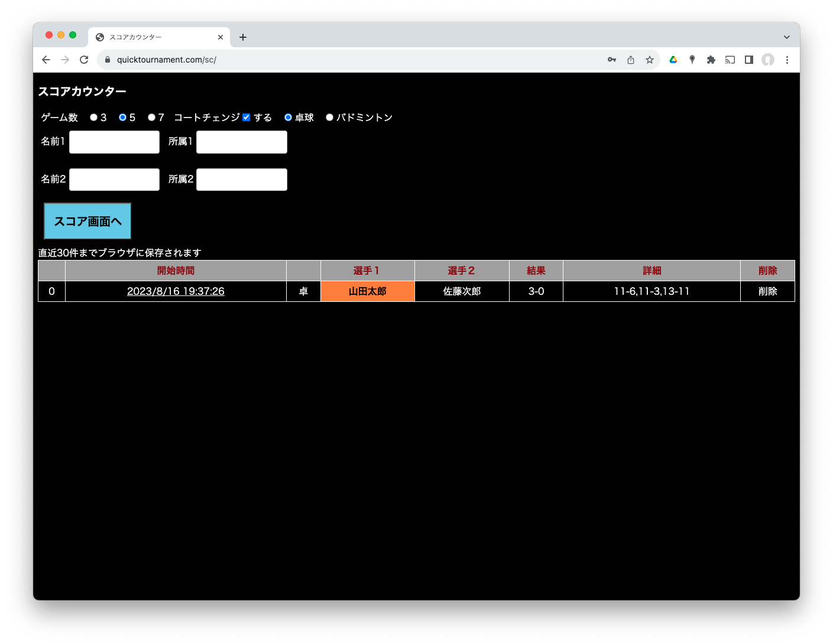The height and width of the screenshot is (644, 833).
Task: Open Chrome three-dot menu
Action: [x=787, y=60]
